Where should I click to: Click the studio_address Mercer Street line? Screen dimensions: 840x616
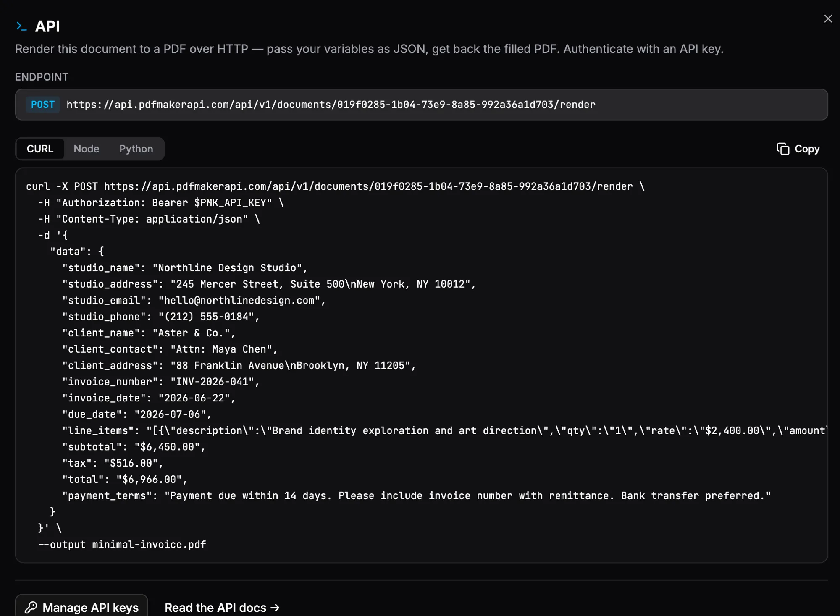269,284
